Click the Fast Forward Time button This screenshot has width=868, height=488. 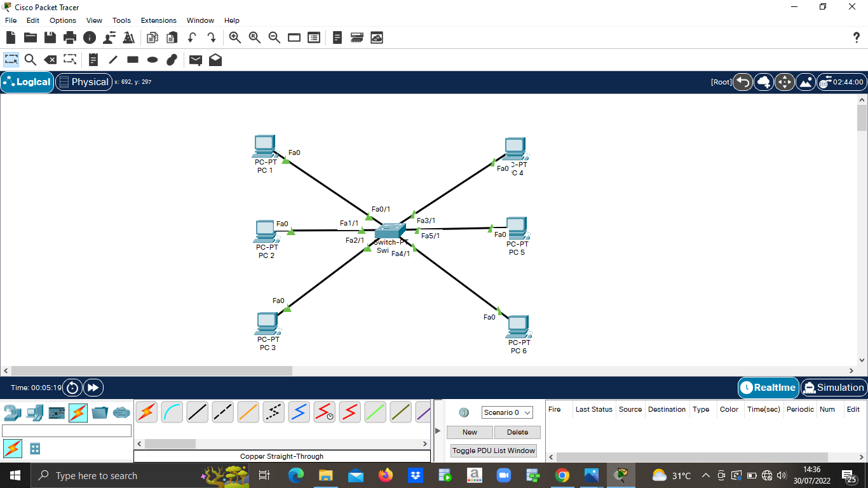coord(93,388)
